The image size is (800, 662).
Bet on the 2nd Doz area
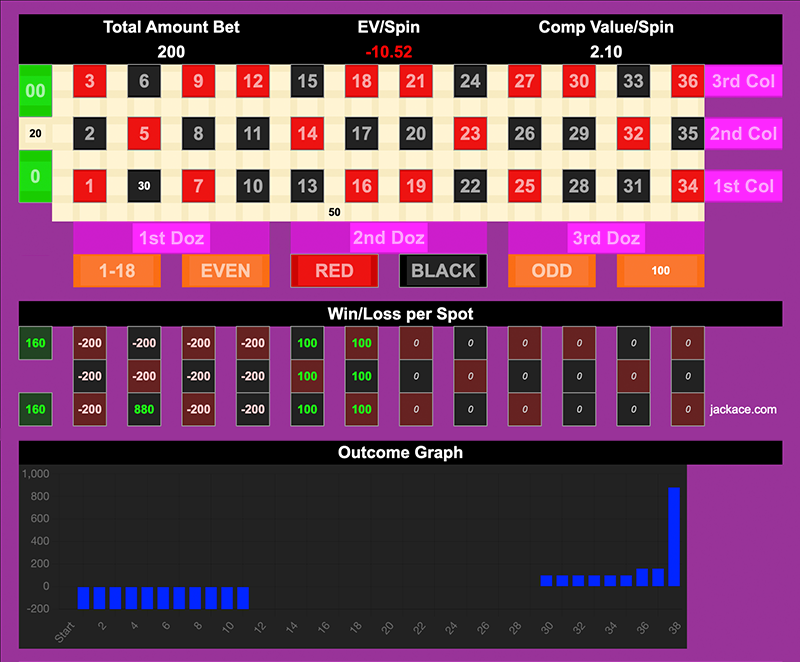coord(388,238)
